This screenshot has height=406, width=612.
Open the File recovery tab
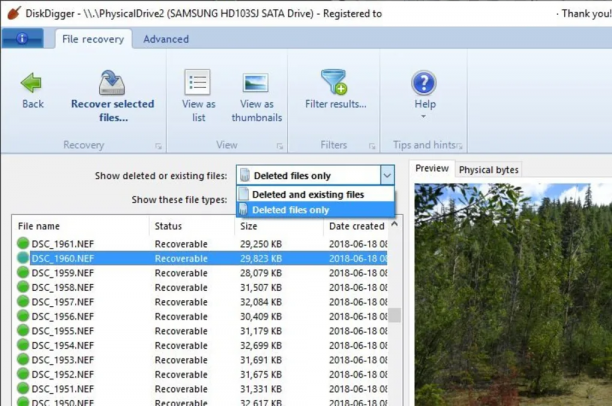click(93, 39)
